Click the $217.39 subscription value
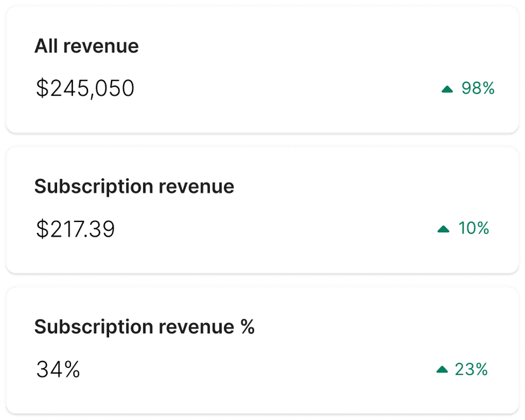The image size is (525, 420). point(75,229)
